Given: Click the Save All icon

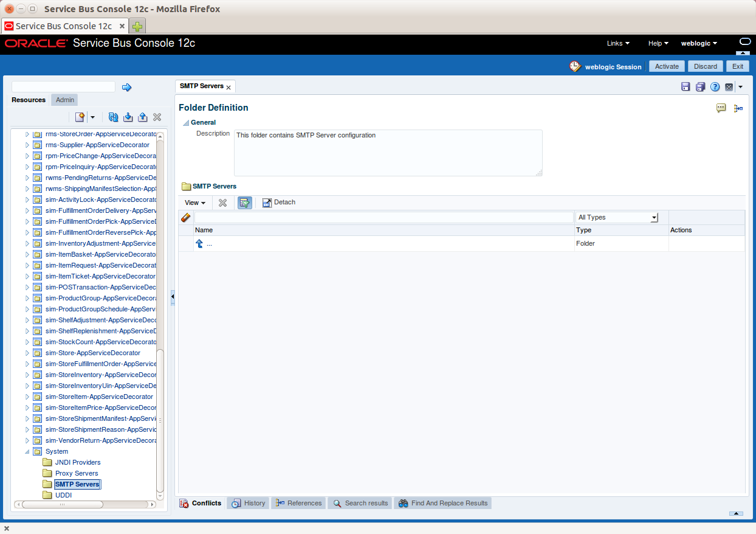Looking at the screenshot, I should pos(700,87).
